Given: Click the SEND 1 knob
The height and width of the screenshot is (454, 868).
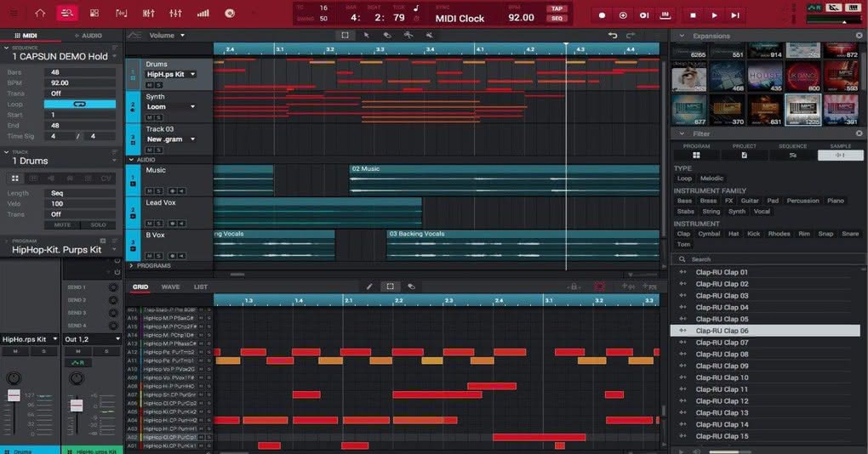Looking at the screenshot, I should tap(113, 287).
